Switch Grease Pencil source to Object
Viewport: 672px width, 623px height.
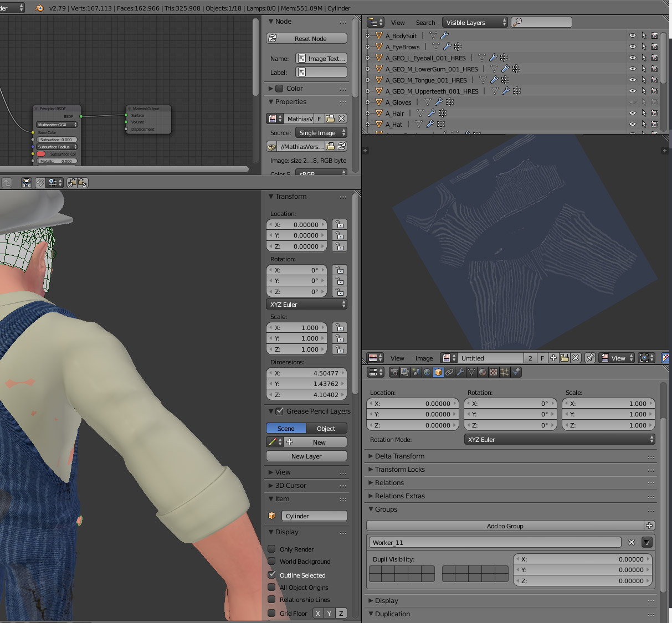[x=326, y=428]
